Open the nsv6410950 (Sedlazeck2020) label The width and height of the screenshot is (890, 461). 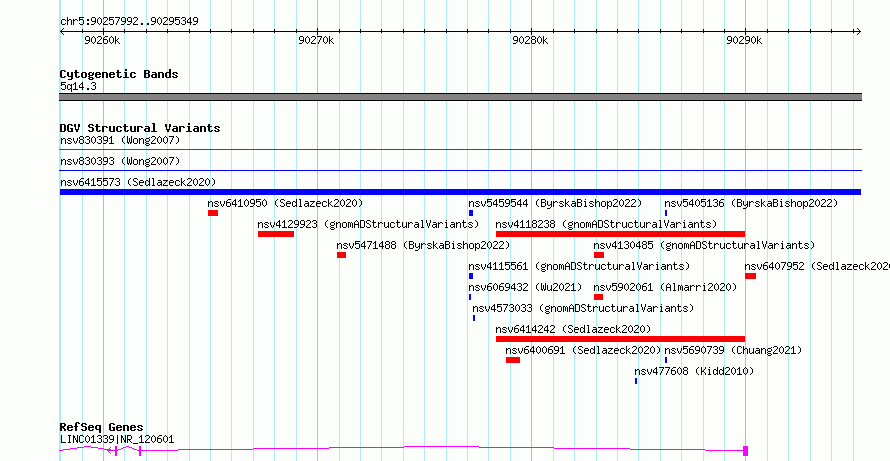(x=285, y=203)
